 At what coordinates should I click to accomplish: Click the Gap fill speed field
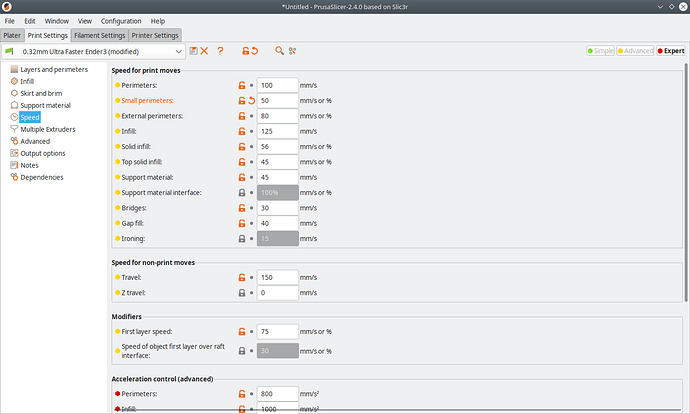[x=278, y=223]
